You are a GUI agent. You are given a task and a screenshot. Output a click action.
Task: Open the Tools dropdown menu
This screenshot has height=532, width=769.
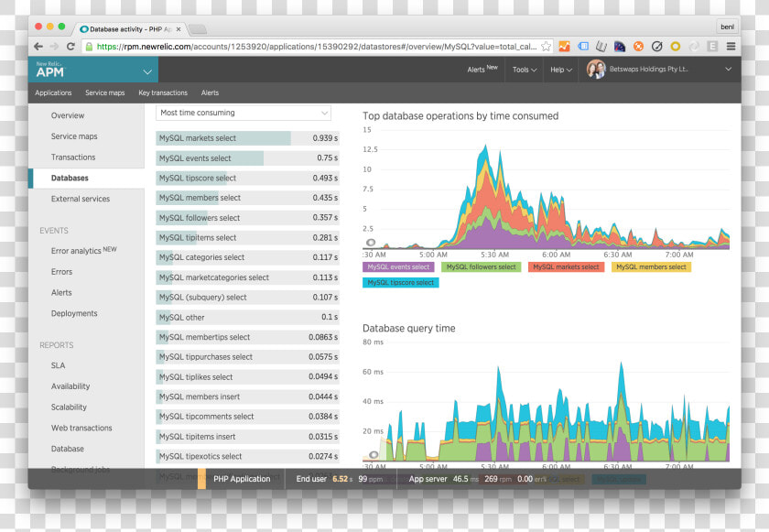pyautogui.click(x=525, y=70)
